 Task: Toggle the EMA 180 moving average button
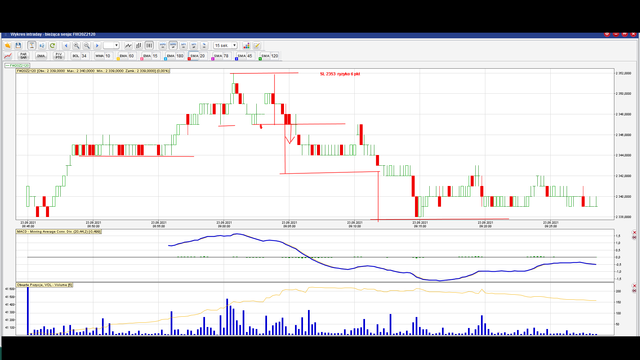[171, 56]
